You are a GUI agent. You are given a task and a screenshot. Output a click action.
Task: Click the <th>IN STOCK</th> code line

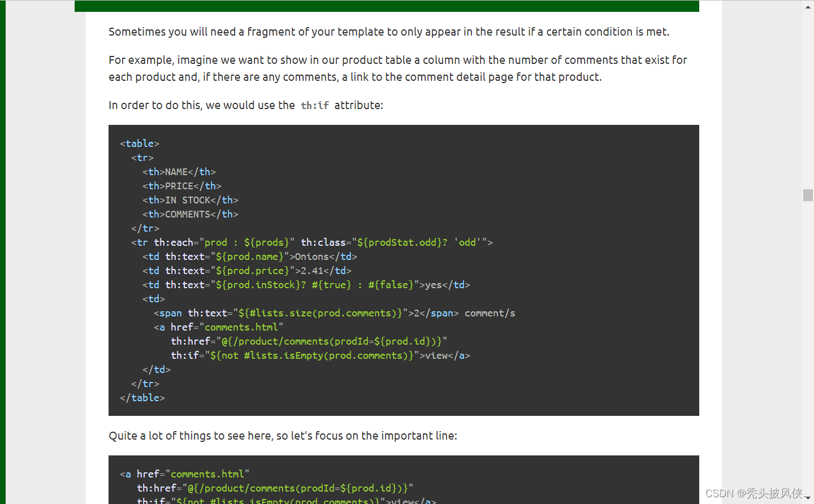190,200
